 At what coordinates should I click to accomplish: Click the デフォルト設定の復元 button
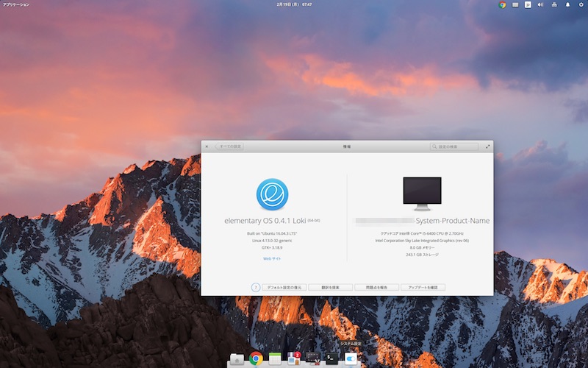[x=284, y=287]
